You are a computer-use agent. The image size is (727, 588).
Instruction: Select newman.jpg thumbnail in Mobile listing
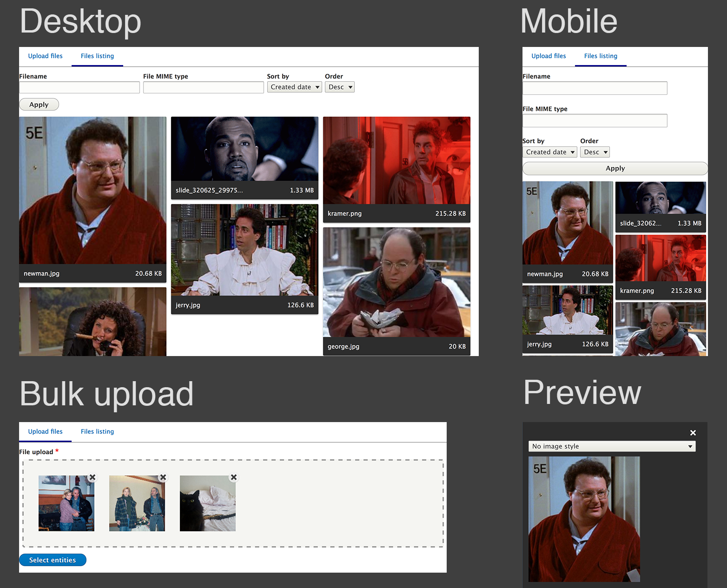568,223
